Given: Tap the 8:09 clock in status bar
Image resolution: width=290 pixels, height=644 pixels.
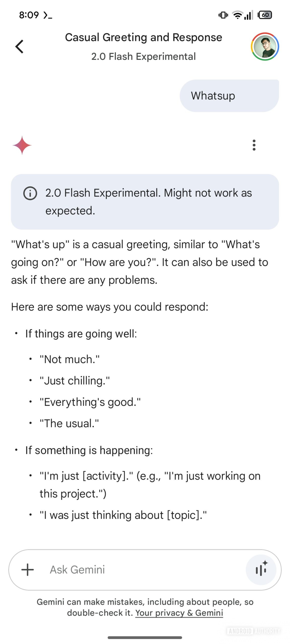Looking at the screenshot, I should (29, 15).
